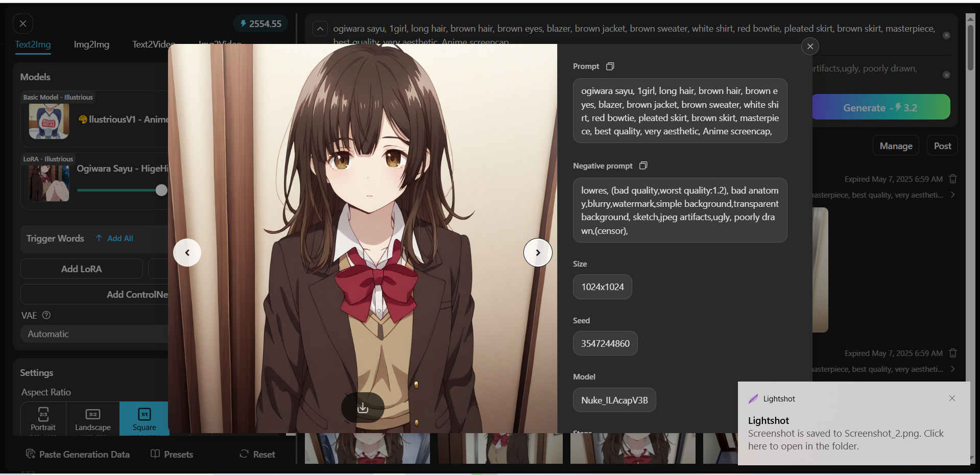This screenshot has width=980, height=475.
Task: Click the large anime girl preview image
Action: tap(363, 238)
